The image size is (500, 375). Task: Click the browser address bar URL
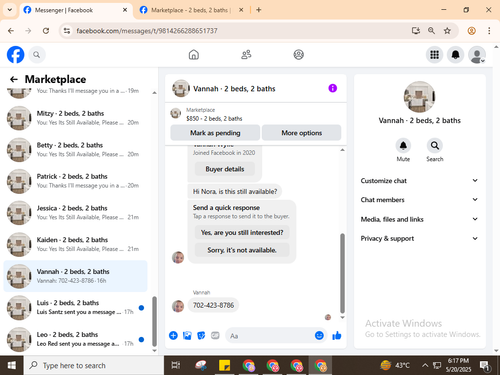(x=147, y=31)
